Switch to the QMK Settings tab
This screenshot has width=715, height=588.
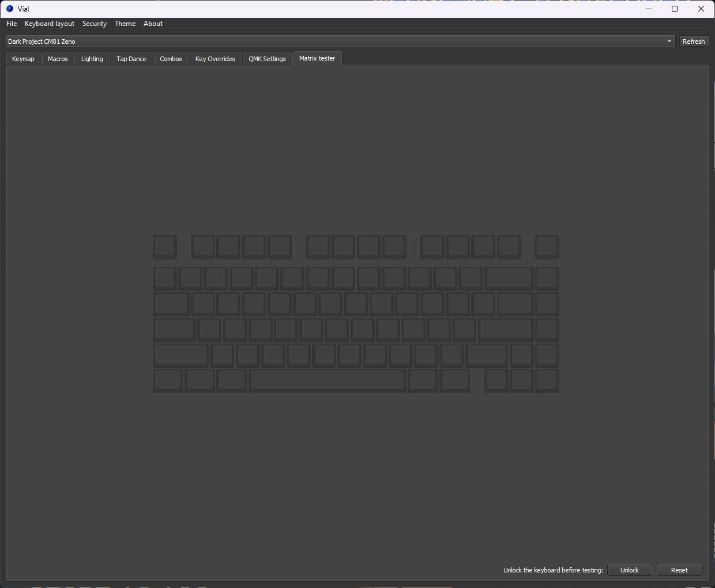point(267,59)
